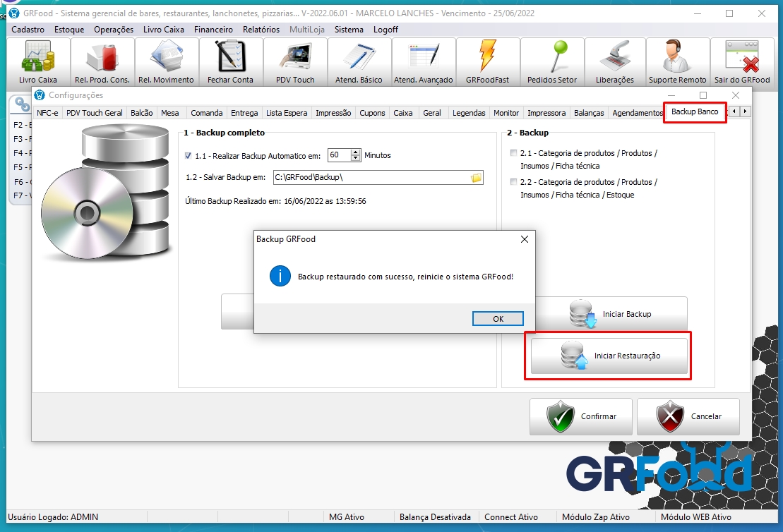This screenshot has width=783, height=532.
Task: Open the Impressão tab
Action: (333, 113)
